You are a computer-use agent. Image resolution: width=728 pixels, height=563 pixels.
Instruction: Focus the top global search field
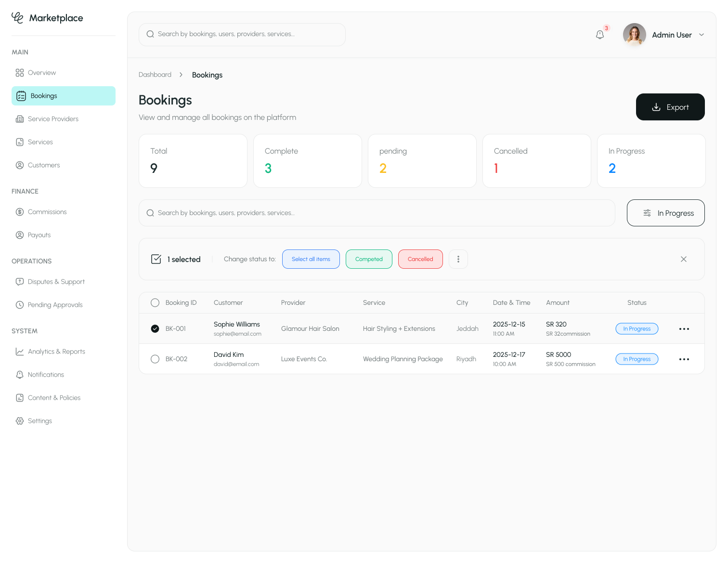(x=242, y=35)
